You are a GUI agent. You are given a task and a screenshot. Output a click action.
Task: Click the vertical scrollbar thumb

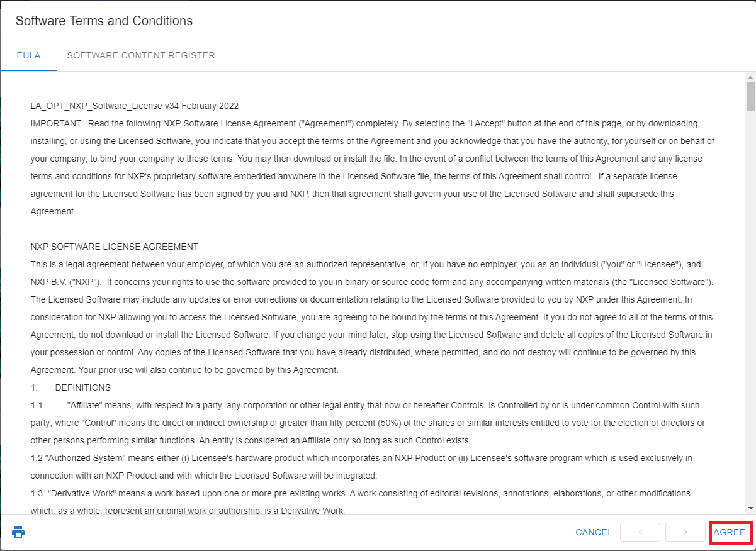[750, 96]
